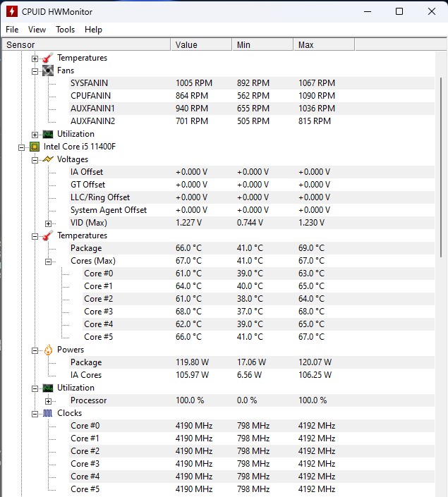
Task: Click the 37.0 °C min value
Action: 250,312
